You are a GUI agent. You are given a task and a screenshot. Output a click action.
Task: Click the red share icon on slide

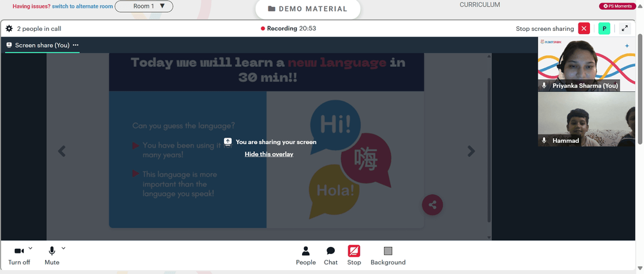pos(433,205)
